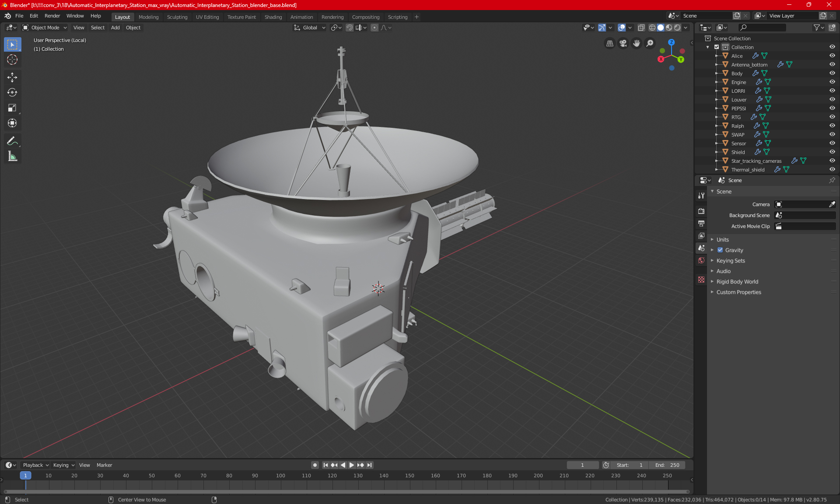Activate the Annotate pencil tool
Image resolution: width=840 pixels, height=504 pixels.
click(x=12, y=141)
